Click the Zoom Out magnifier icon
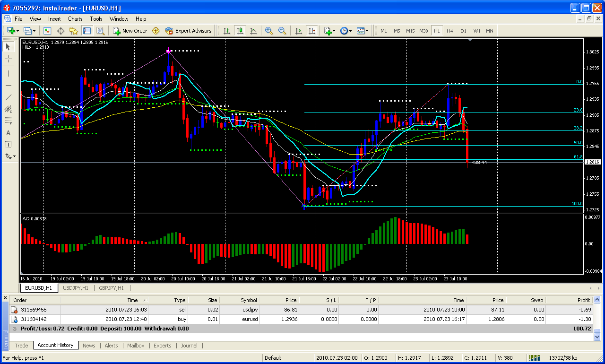This screenshot has width=605, height=364. click(x=282, y=31)
